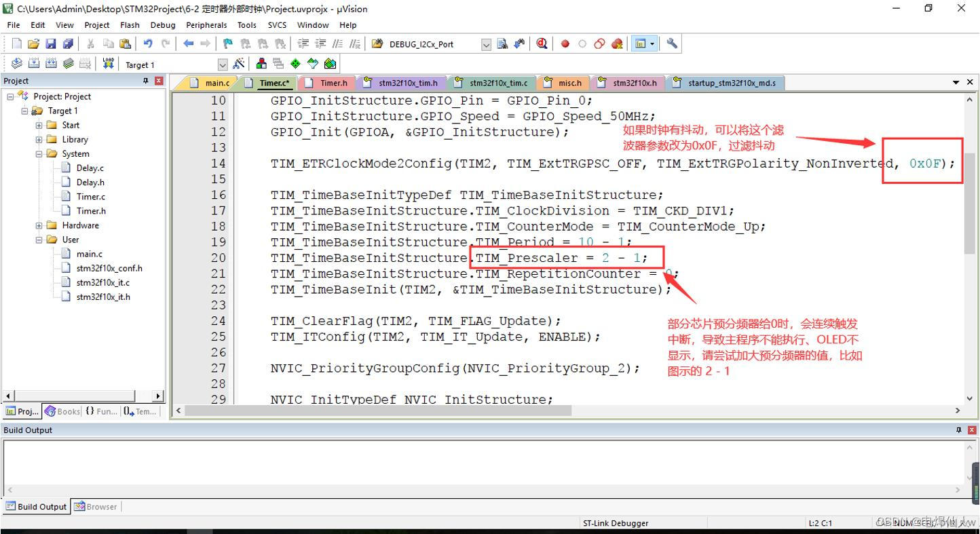The width and height of the screenshot is (980, 534).
Task: Open the DEBUG_I2Cx_Port search dropdown arrow
Action: pos(486,44)
